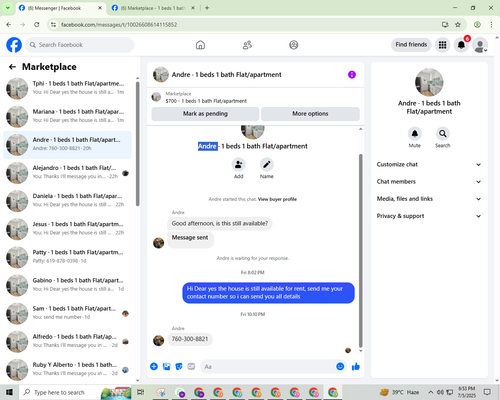Open the purple conversation information icon

point(352,75)
